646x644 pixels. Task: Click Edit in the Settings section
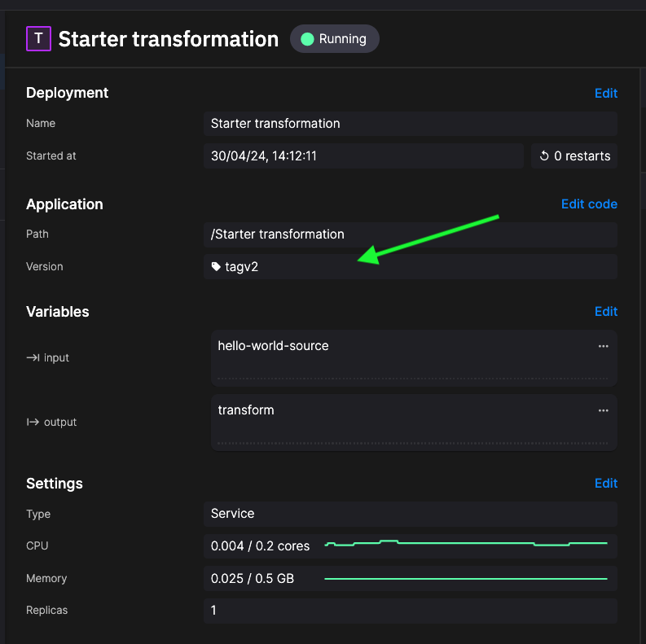point(605,483)
